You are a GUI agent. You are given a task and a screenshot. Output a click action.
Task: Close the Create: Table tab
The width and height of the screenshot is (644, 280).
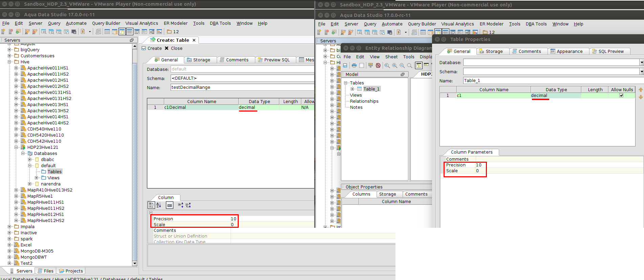pos(194,40)
